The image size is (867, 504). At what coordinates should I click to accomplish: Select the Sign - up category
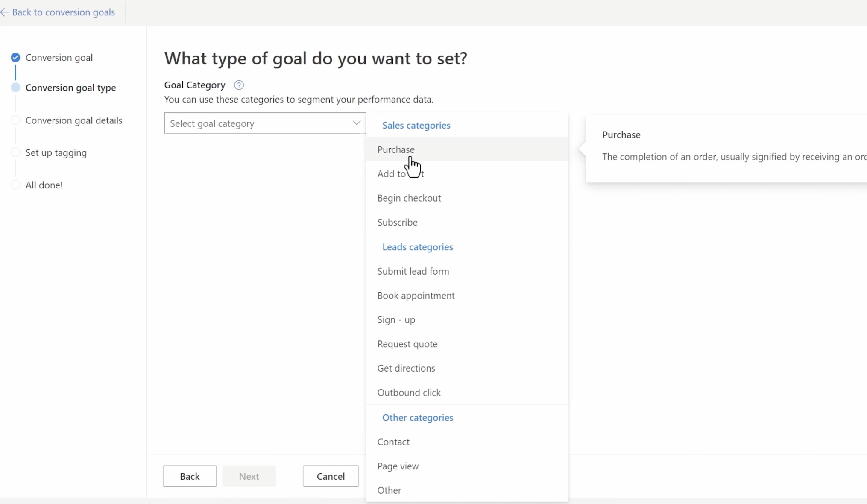click(x=467, y=320)
